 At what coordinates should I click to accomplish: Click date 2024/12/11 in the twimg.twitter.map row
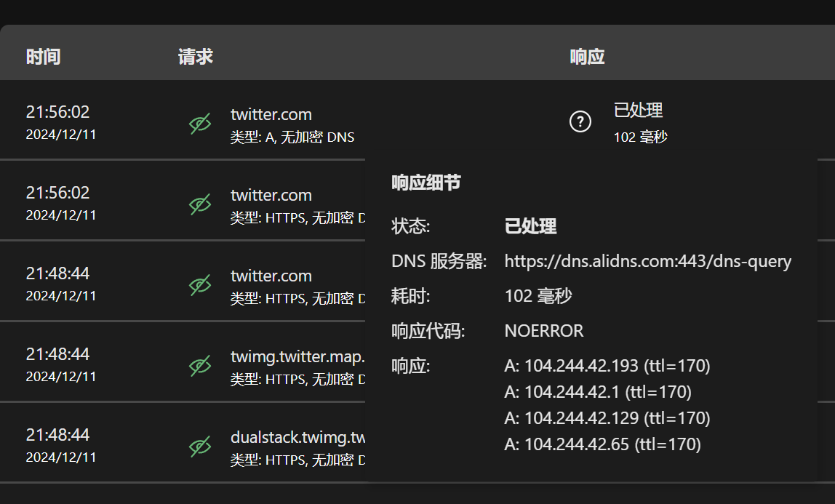click(x=61, y=377)
